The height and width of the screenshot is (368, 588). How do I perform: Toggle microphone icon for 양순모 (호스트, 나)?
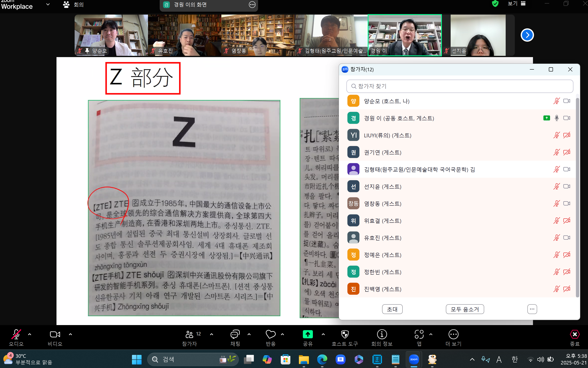point(556,101)
